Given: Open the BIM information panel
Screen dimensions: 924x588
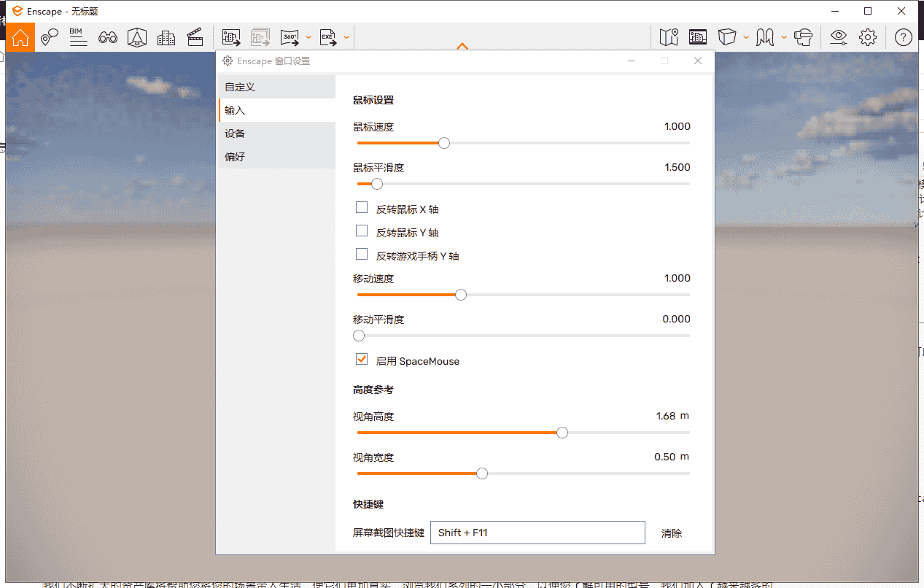Looking at the screenshot, I should 78,37.
